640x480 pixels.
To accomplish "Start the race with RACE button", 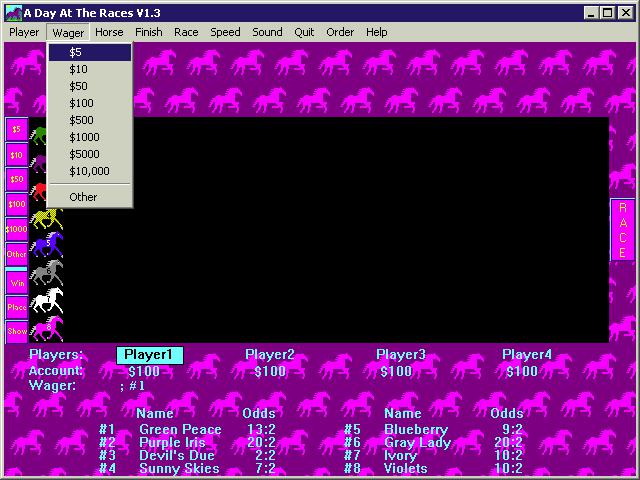I will tap(622, 230).
